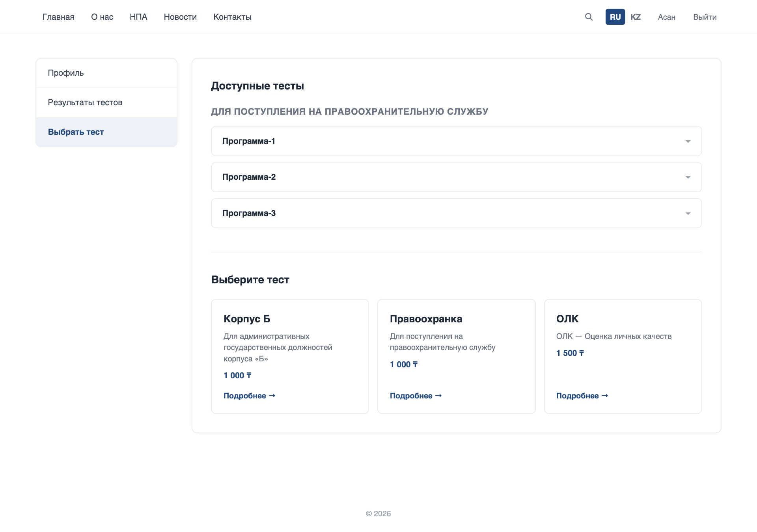Go to the НПА page

(x=138, y=17)
